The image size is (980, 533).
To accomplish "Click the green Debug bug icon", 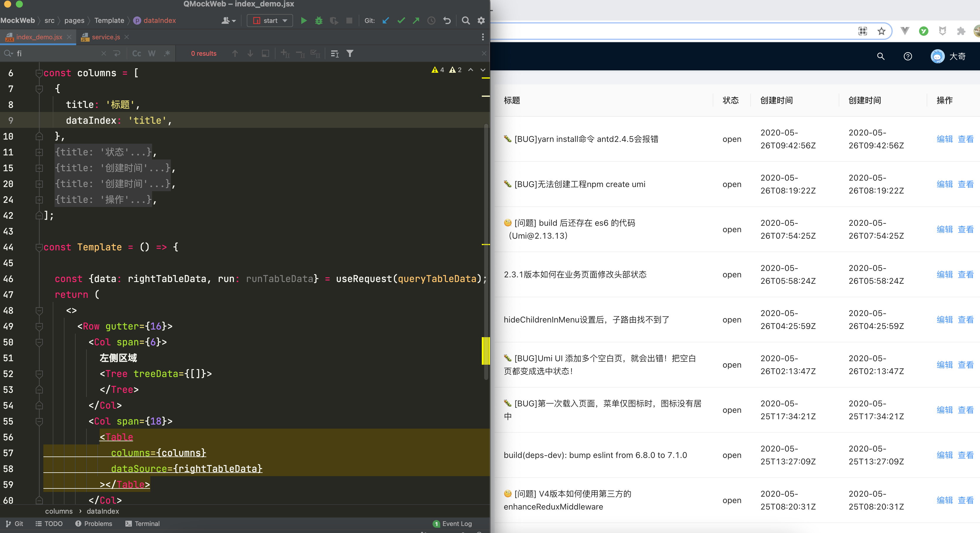I will 319,21.
